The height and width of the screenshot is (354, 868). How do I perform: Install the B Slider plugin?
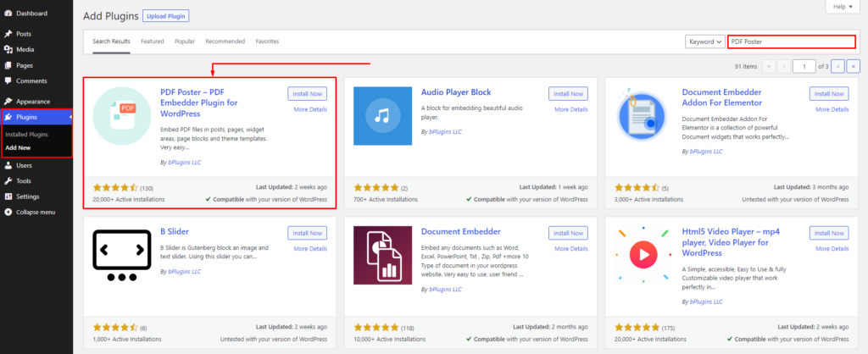[307, 234]
